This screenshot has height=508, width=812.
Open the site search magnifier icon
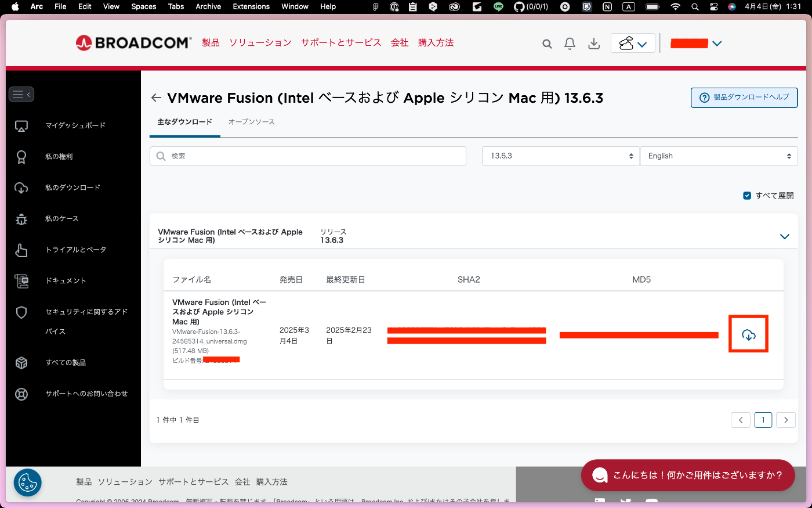[x=547, y=44]
